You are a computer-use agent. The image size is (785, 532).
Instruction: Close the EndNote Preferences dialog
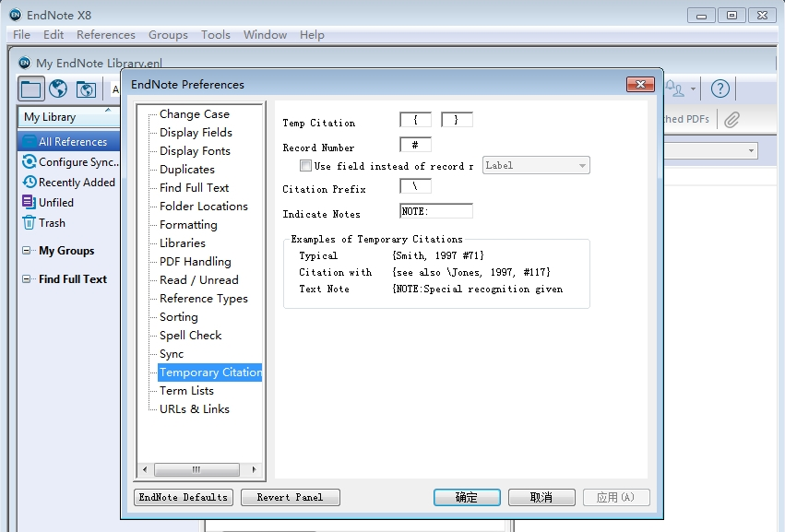640,84
